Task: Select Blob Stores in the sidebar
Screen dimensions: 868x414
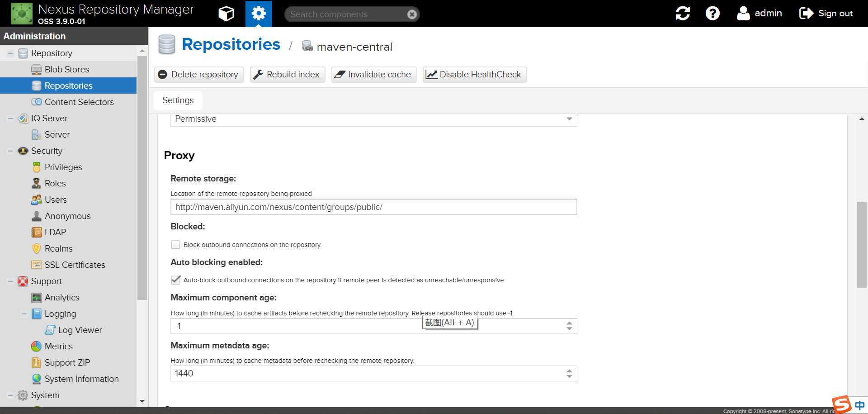Action: pyautogui.click(x=68, y=69)
